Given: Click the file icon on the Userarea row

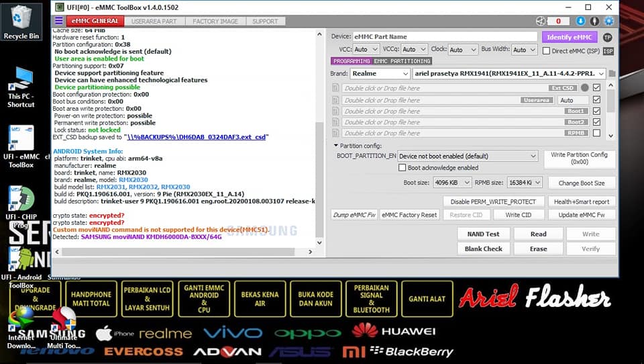Looking at the screenshot, I should 335,100.
